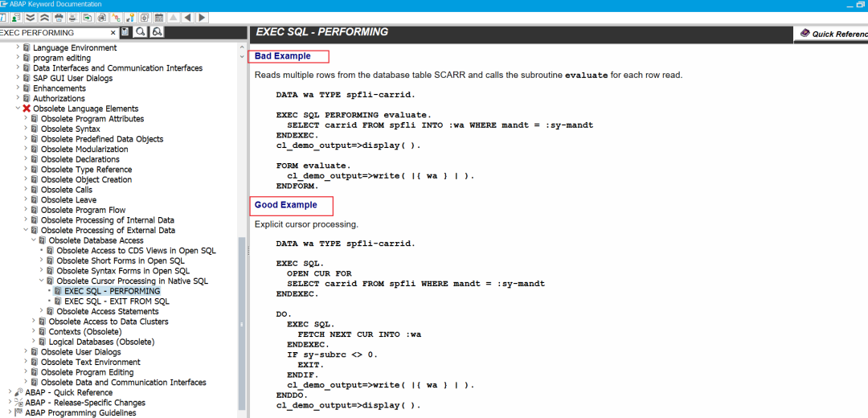Click flag icon beside ABAP Programming Guidelines
The width and height of the screenshot is (868, 418).
click(18, 412)
